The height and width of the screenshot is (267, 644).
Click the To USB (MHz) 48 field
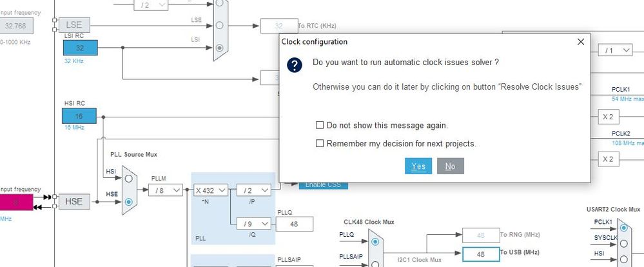(481, 254)
